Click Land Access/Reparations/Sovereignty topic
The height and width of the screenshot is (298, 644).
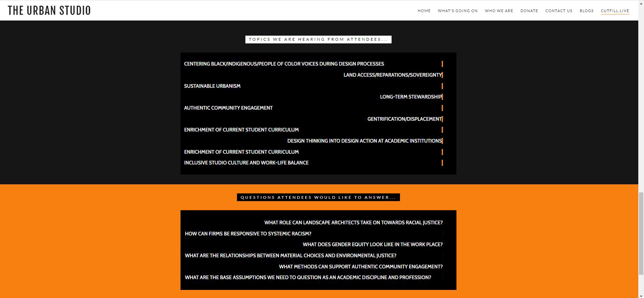coord(392,75)
